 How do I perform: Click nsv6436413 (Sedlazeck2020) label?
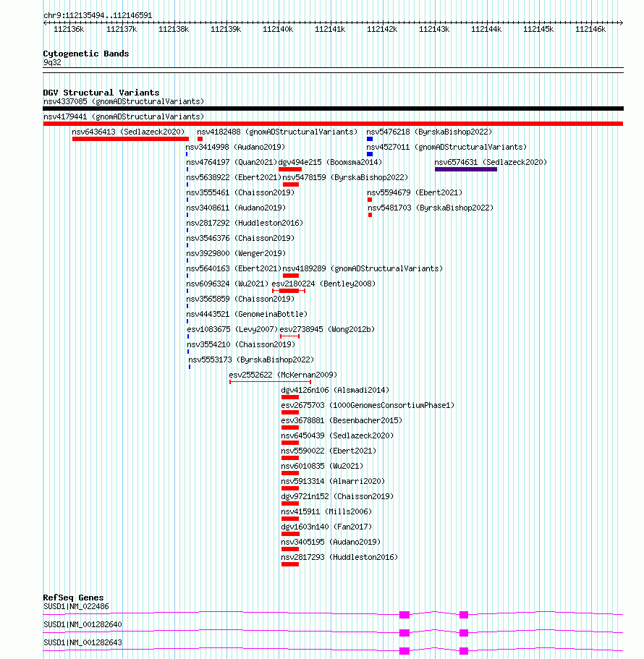tap(128, 132)
